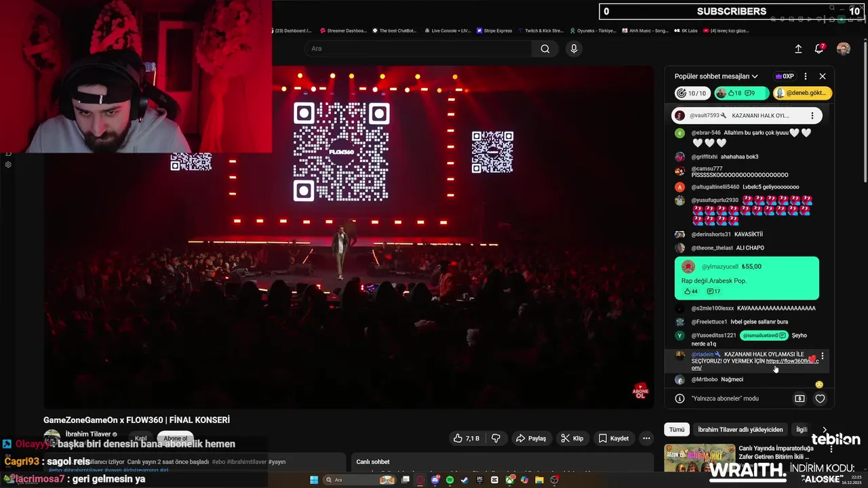Switch to the Oyuneks Türkiye tab
Screen dimensions: 868x488
(x=593, y=30)
